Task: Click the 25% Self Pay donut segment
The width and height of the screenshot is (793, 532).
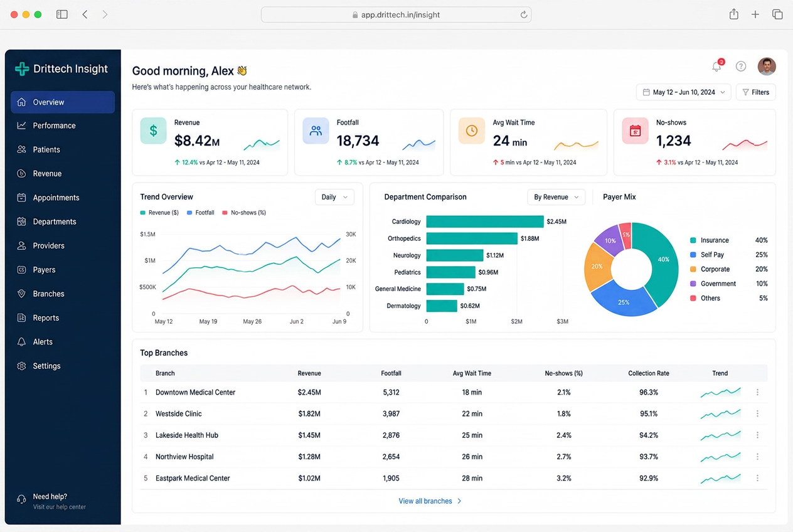Action: tap(624, 302)
